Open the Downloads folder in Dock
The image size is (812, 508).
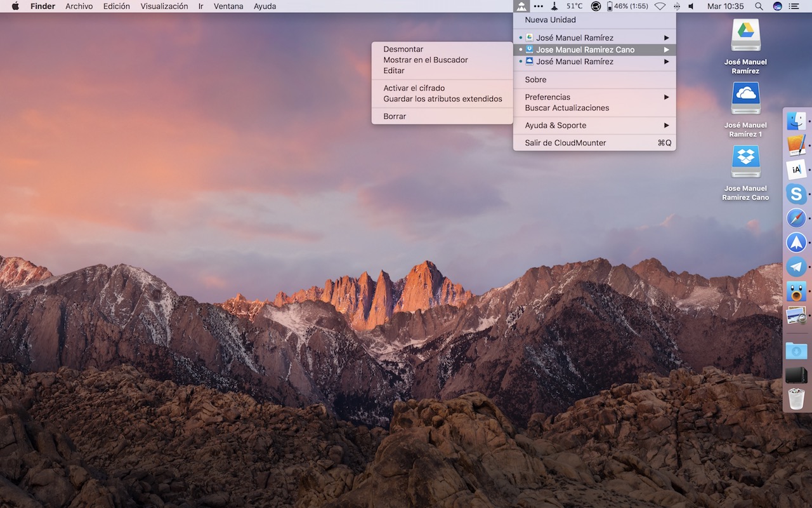coord(796,351)
